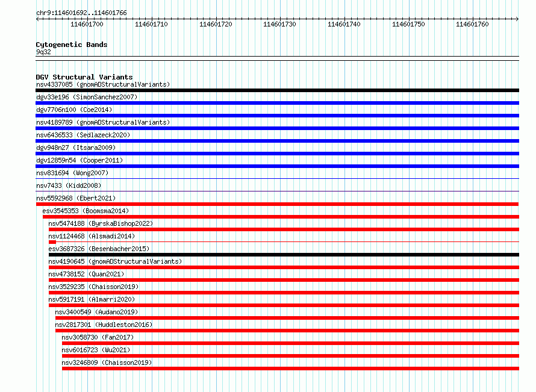Click the blue bar under dgv948n27
The image size is (536, 392).
pos(277,154)
